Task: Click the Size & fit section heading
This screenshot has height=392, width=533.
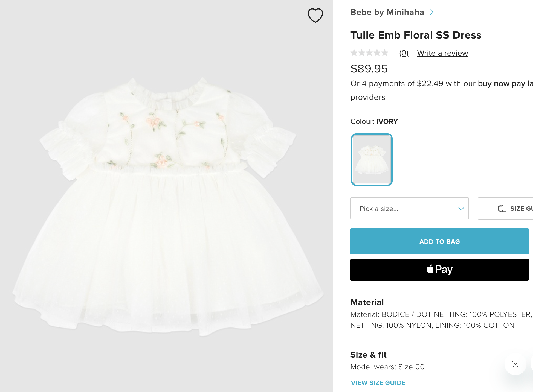Action: click(368, 355)
